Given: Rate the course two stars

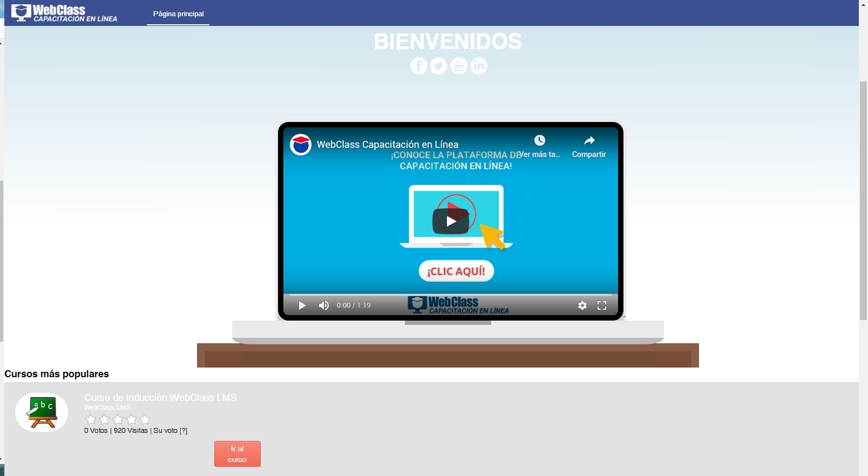Looking at the screenshot, I should (x=104, y=419).
